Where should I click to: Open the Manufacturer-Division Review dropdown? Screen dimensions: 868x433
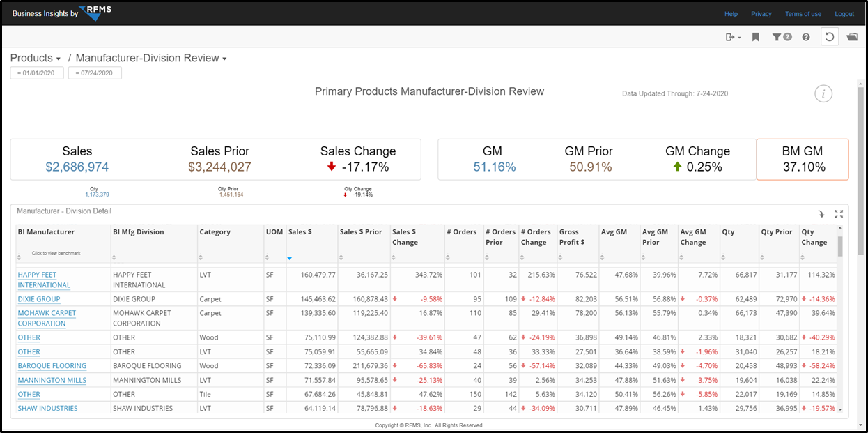coord(151,59)
